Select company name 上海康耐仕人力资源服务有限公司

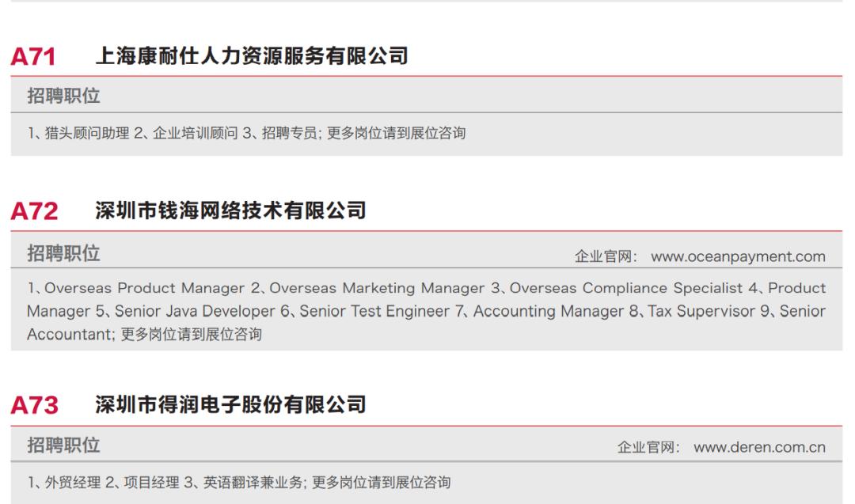[x=251, y=56]
